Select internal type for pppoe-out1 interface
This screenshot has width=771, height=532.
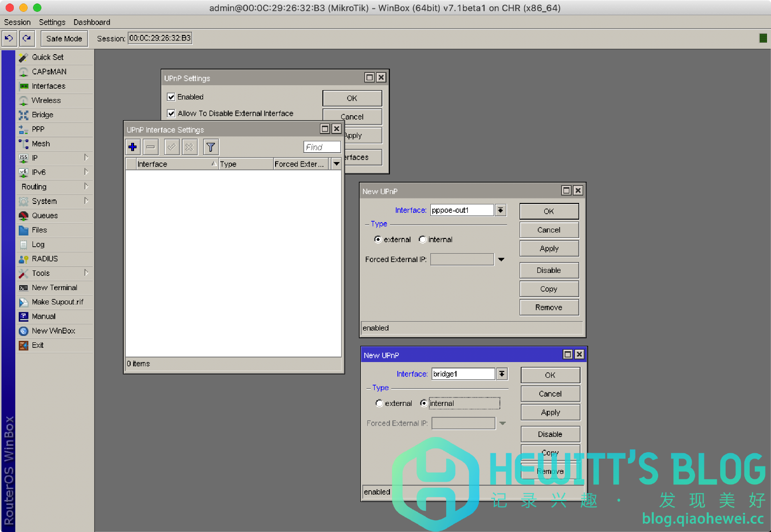click(x=422, y=239)
